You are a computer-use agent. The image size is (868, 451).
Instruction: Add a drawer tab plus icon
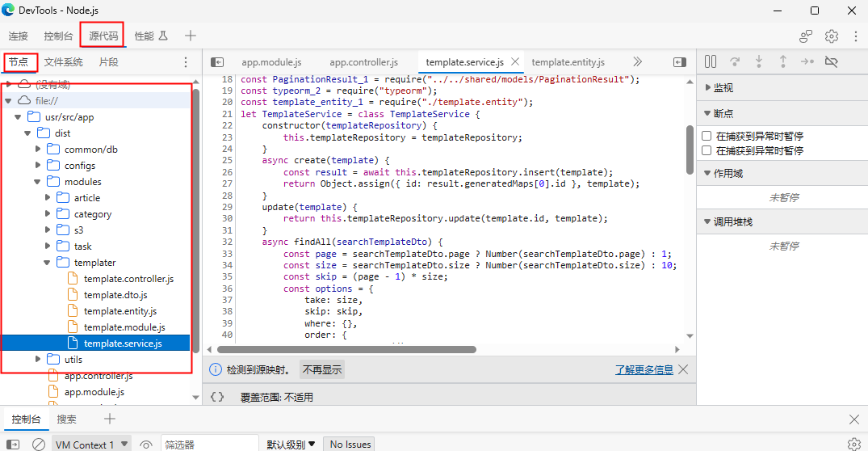pyautogui.click(x=110, y=419)
